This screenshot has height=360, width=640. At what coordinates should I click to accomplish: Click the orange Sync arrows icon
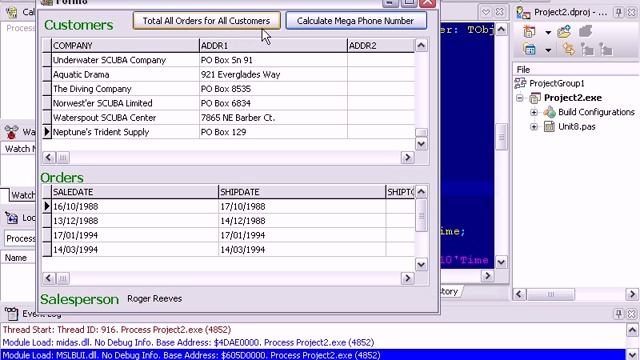click(x=568, y=49)
